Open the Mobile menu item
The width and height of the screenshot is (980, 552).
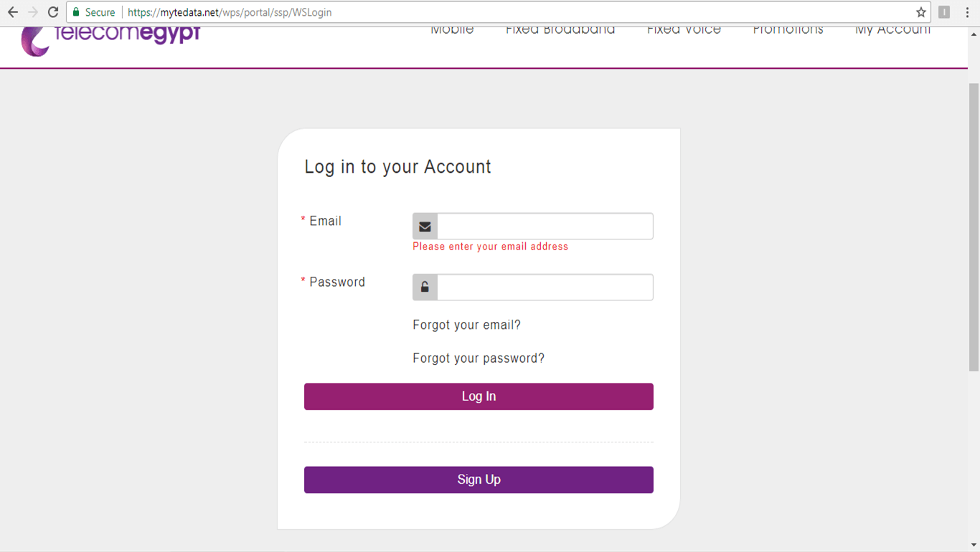coord(452,31)
